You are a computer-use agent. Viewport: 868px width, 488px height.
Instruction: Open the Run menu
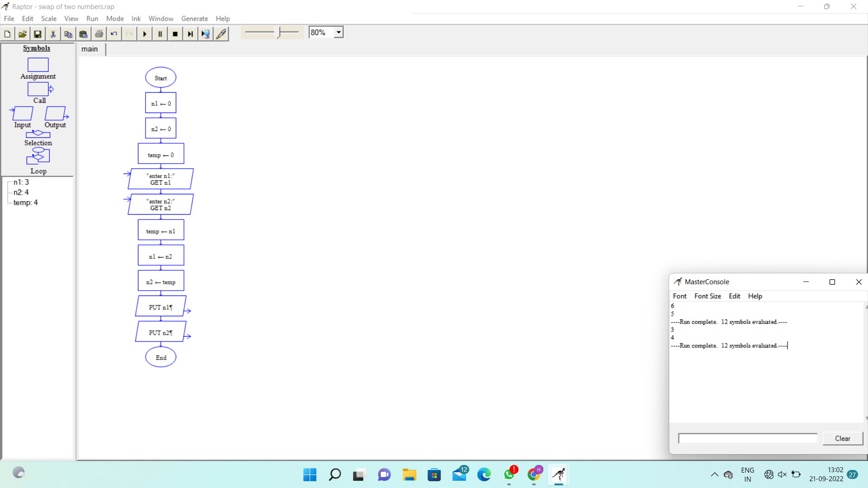[x=92, y=19]
